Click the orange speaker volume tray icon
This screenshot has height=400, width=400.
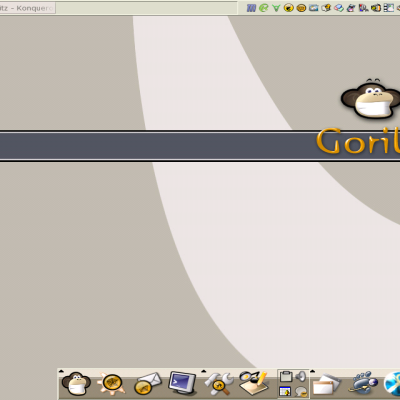(x=376, y=8)
